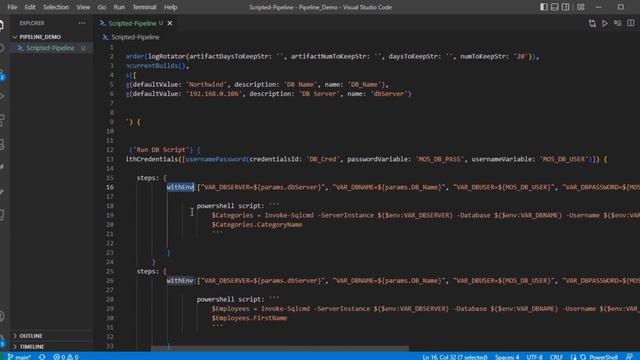Click 'DB_Cred' credentialsId on line 13
This screenshot has height=360, width=640.
[x=322, y=159]
